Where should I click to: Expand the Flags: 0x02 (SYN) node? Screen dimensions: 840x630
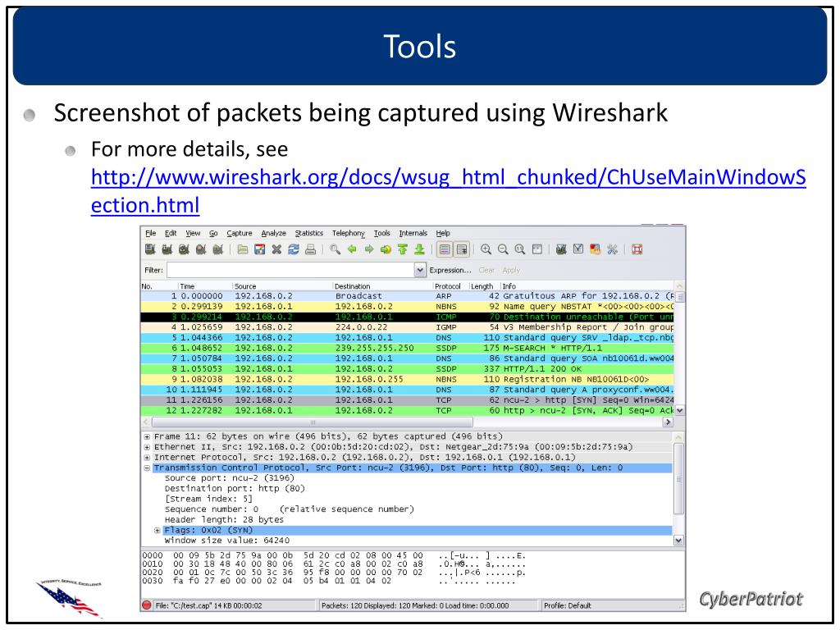pos(157,530)
